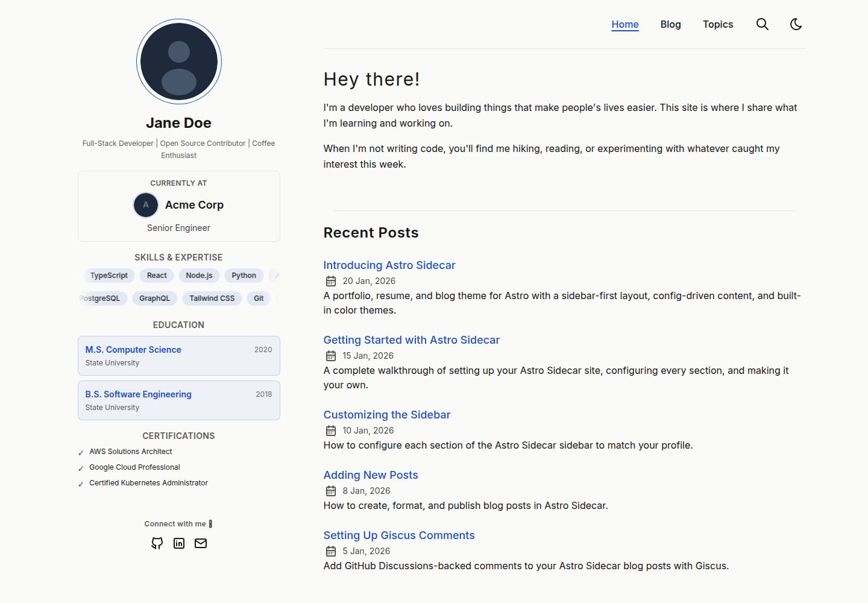Image resolution: width=868 pixels, height=603 pixels.
Task: Click the Acme Corp logo badge
Action: point(146,205)
